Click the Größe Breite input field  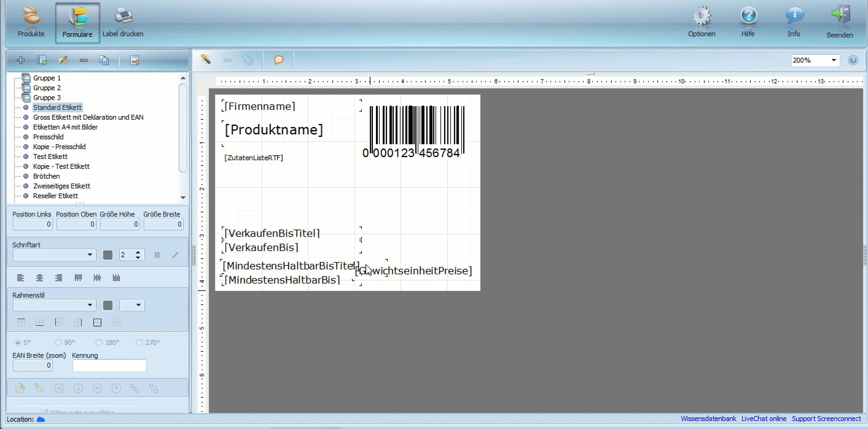pos(163,224)
